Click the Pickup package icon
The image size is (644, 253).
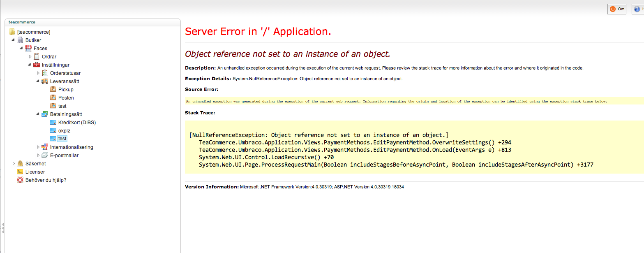click(x=53, y=89)
